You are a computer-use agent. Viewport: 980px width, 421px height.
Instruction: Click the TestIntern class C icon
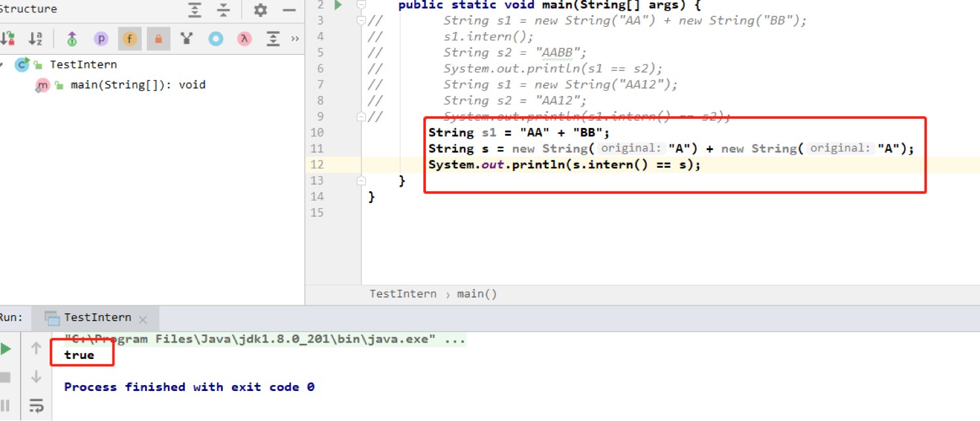pos(22,64)
